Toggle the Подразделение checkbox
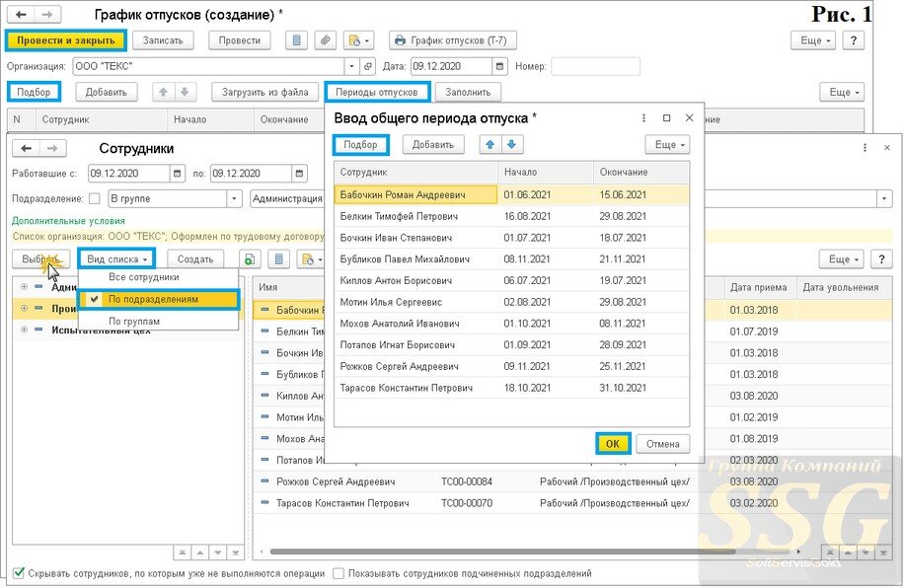904x588 pixels. coord(95,199)
